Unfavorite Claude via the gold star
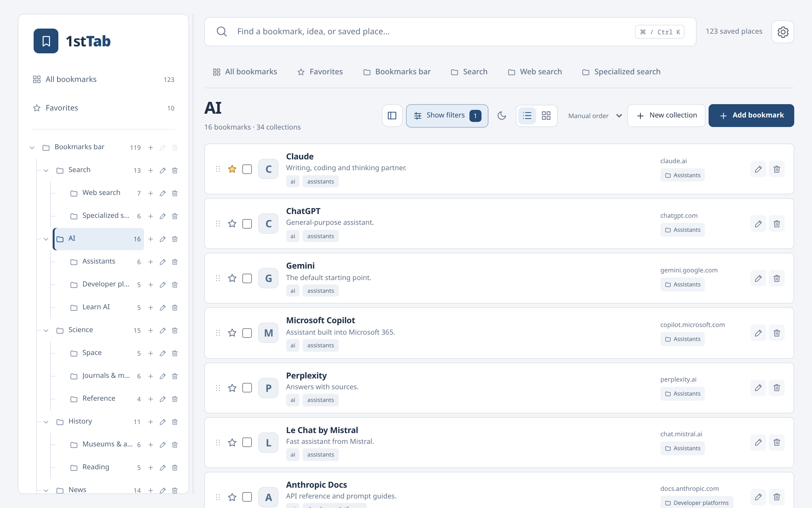This screenshot has width=812, height=508. point(232,169)
